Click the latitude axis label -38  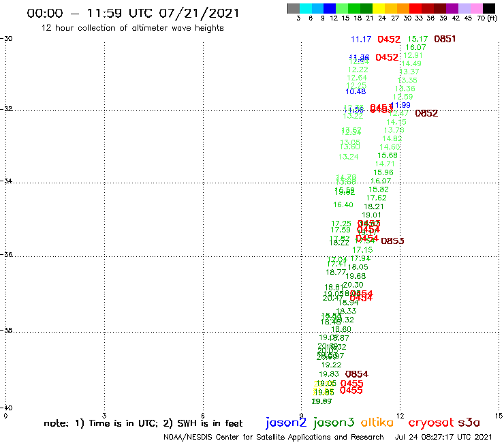(x=6, y=330)
